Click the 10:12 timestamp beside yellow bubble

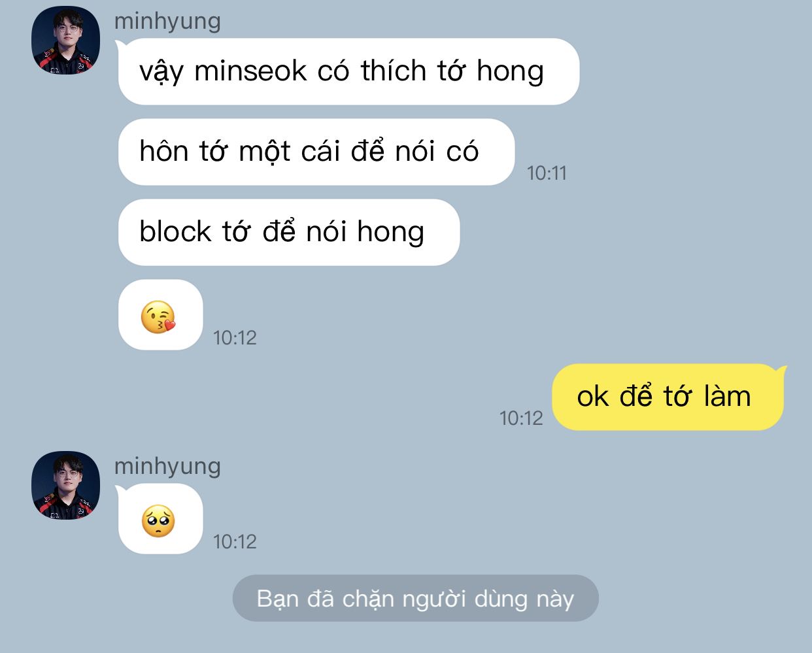point(521,418)
